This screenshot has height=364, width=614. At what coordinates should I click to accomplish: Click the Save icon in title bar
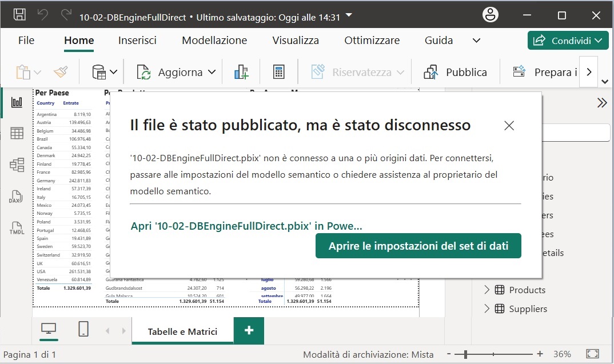[x=19, y=15]
